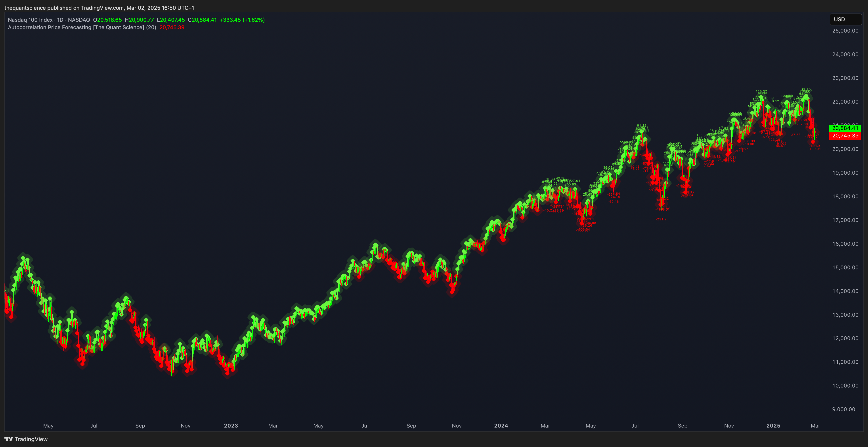
Task: Open the USD currency selector
Action: (845, 19)
